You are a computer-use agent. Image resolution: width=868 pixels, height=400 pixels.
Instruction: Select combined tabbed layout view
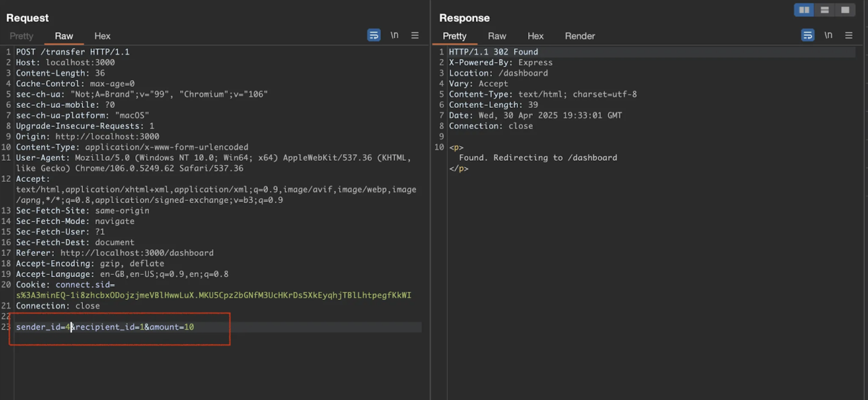pyautogui.click(x=845, y=10)
